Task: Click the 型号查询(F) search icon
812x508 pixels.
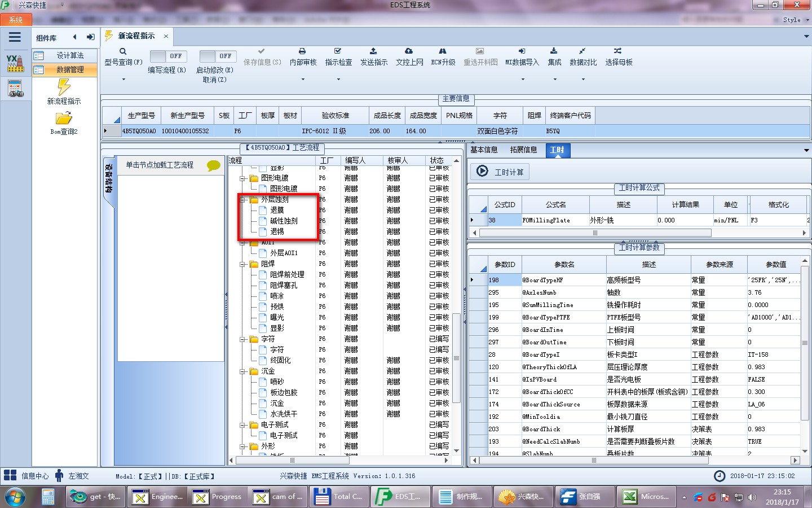Action: 123,51
